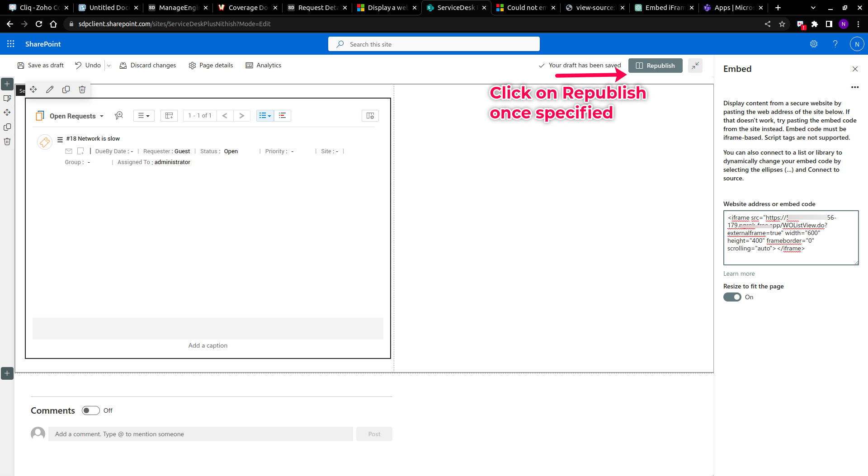Open Page details

(x=211, y=66)
